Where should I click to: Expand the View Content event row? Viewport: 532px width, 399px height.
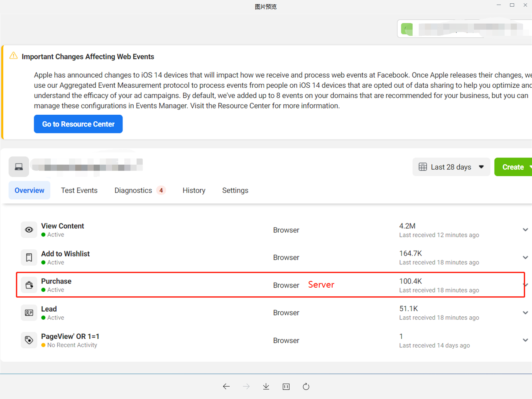[525, 230]
